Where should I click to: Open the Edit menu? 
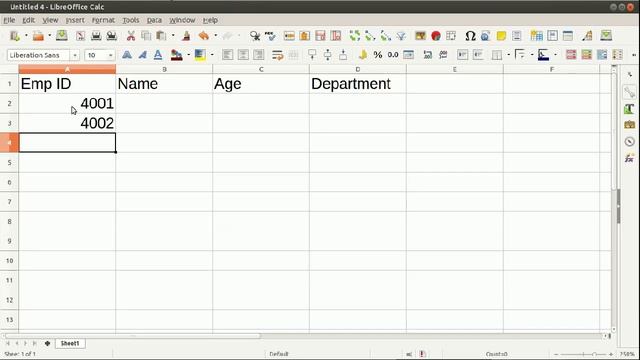[28, 20]
